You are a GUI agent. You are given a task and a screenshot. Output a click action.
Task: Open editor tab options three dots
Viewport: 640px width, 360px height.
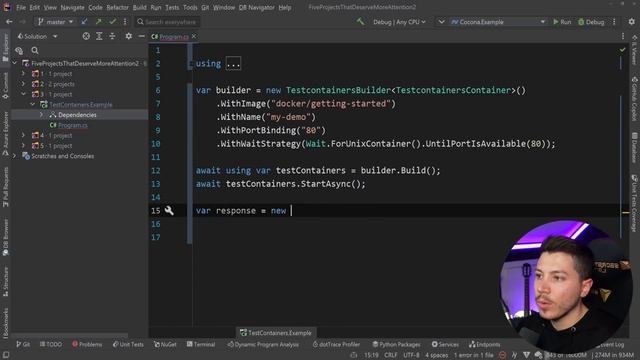[x=623, y=36]
